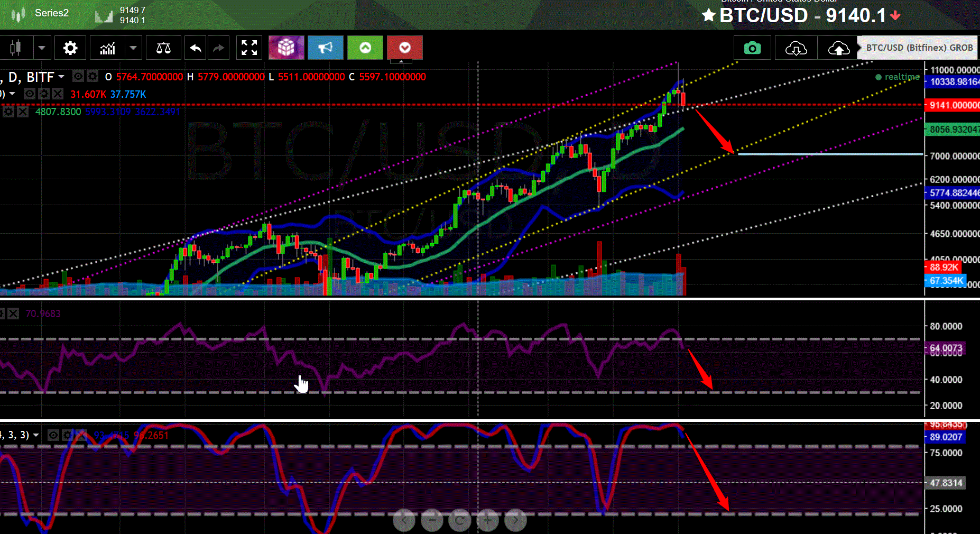Open chart settings gear in toolbar
980x534 pixels.
[70, 48]
